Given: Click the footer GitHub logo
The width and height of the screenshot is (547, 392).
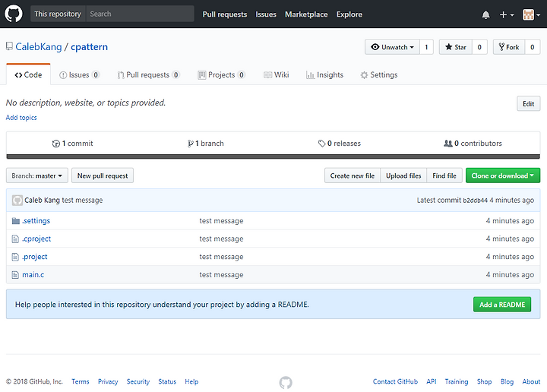Looking at the screenshot, I should (x=286, y=382).
